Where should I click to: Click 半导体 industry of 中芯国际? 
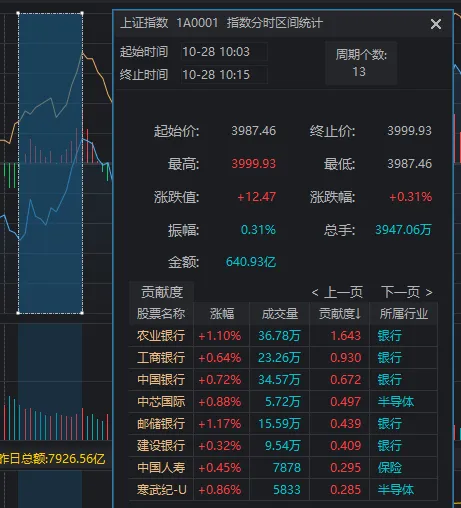point(395,402)
